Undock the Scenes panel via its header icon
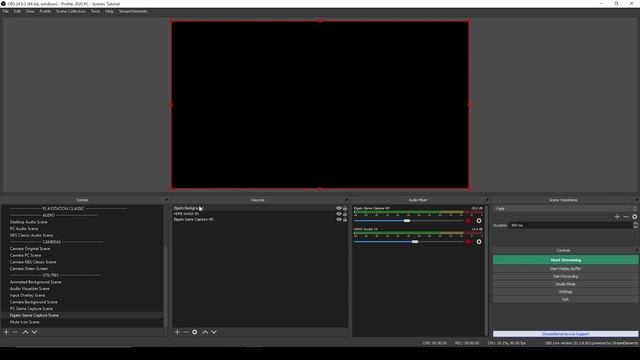Screen dimensions: 640x360 (166, 200)
